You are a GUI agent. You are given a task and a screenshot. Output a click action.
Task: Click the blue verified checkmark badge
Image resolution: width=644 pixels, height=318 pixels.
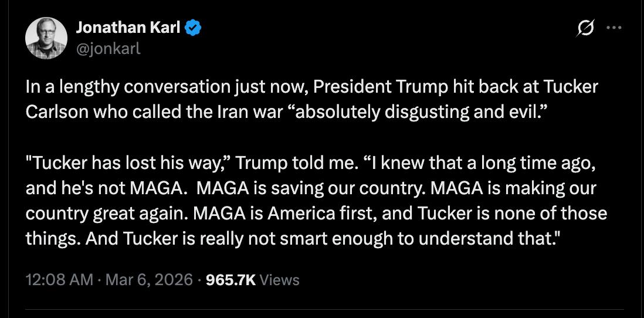(194, 27)
